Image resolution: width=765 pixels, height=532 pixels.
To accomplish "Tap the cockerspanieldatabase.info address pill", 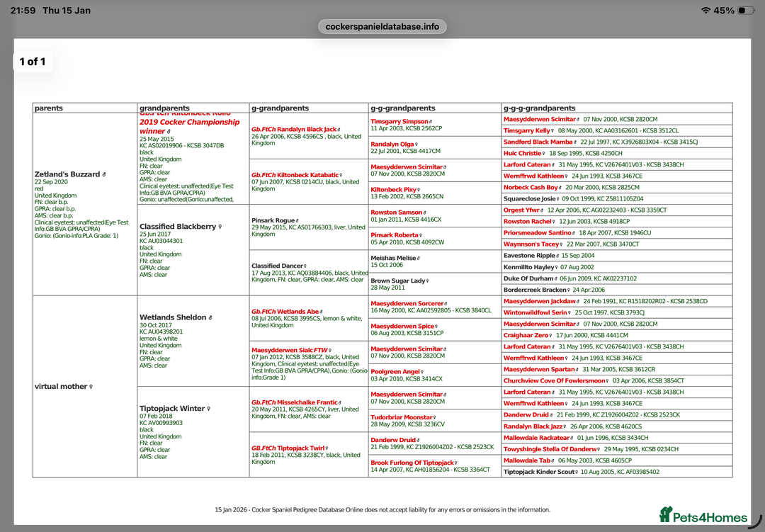I will pyautogui.click(x=382, y=26).
